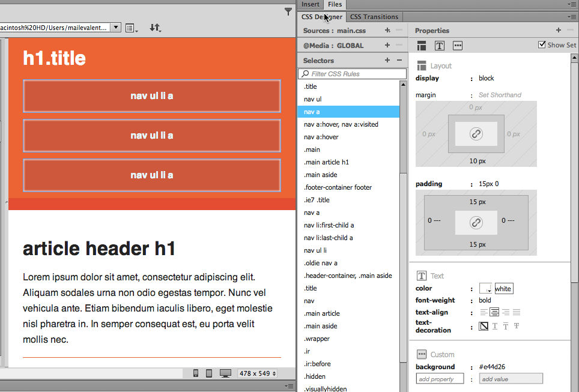Switch to the Files tab
Image resolution: width=579 pixels, height=392 pixels.
coord(335,4)
